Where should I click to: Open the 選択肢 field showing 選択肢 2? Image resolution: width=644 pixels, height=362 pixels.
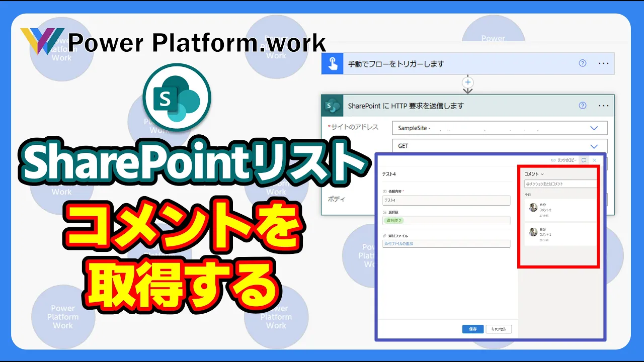pyautogui.click(x=446, y=221)
